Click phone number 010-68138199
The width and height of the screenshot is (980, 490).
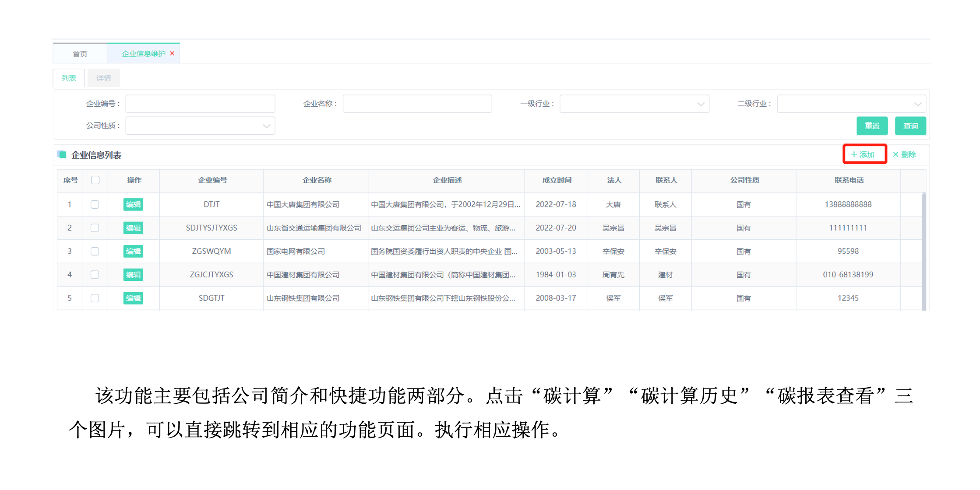click(x=848, y=274)
